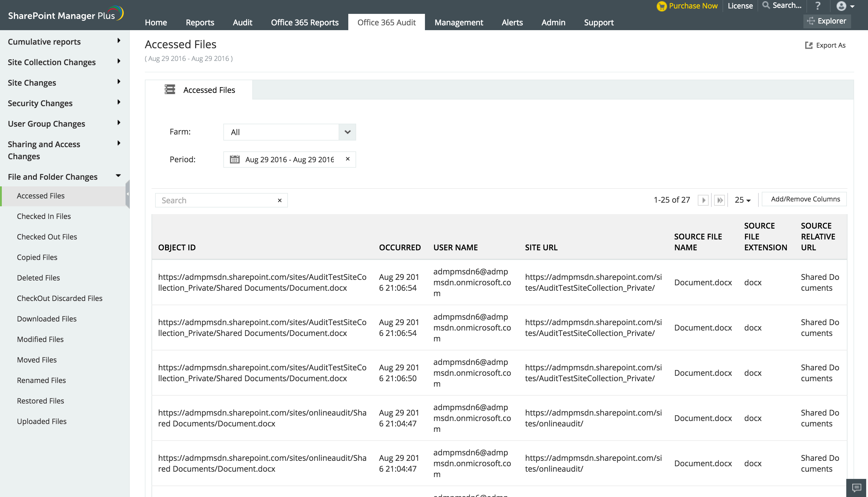Collapse the left sidebar panel handle
The image size is (868, 497).
click(127, 194)
